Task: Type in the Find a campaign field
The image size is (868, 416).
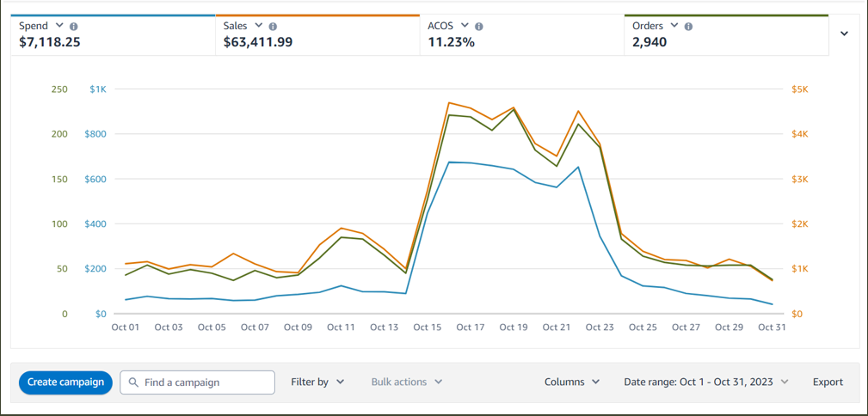Action: coord(205,382)
